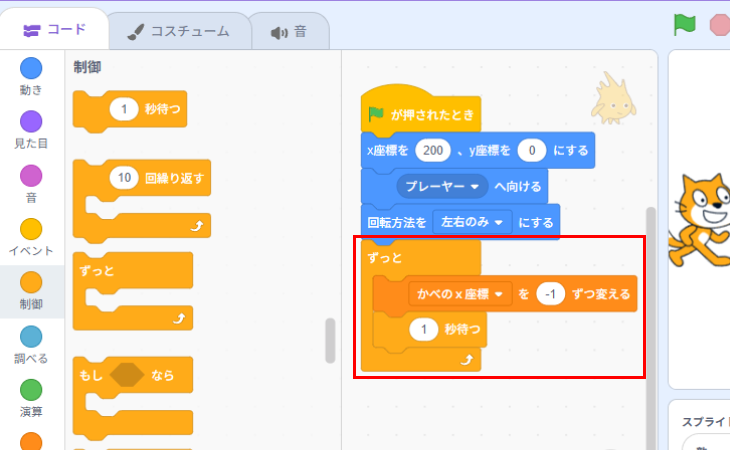730x450 pixels.
Task: Click the green flag run icon
Action: [x=684, y=26]
